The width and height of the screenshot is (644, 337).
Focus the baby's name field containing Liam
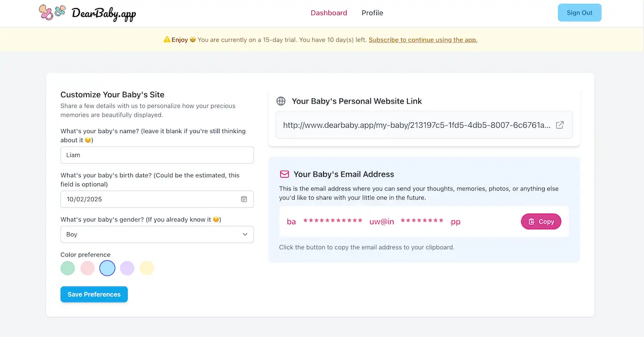[x=157, y=155]
